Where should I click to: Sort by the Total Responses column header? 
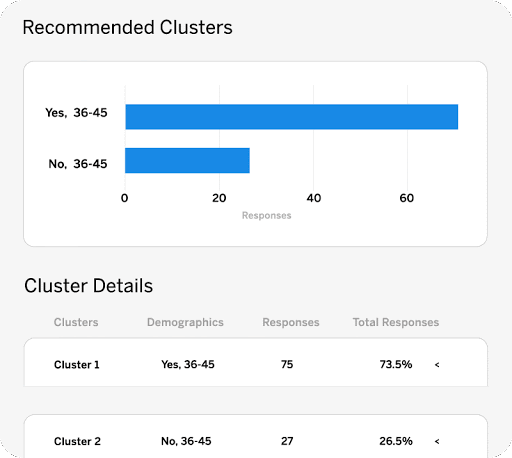pyautogui.click(x=396, y=322)
